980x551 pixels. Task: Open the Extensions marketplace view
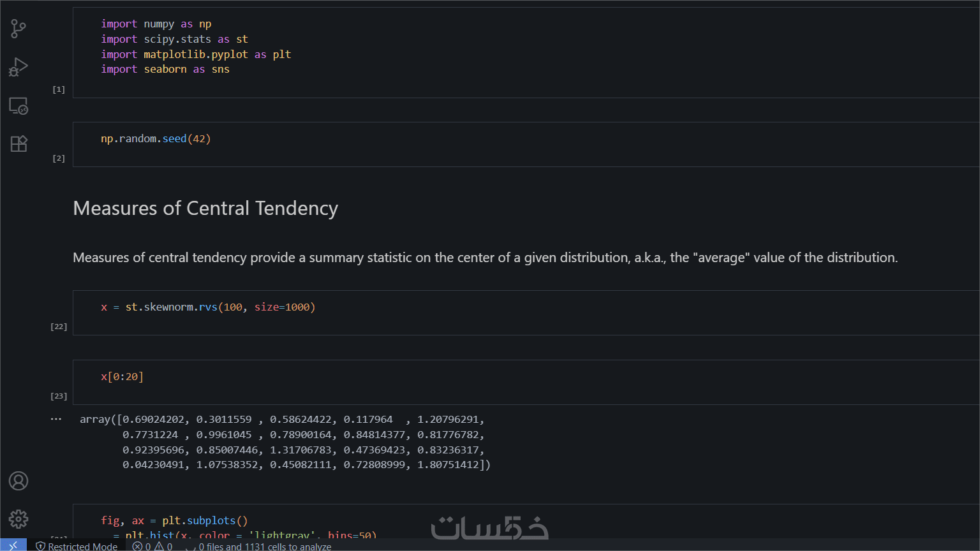19,144
